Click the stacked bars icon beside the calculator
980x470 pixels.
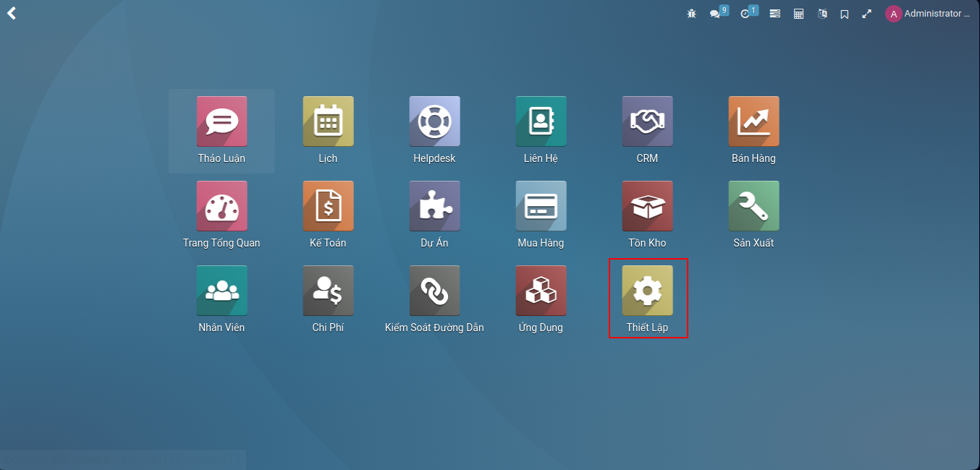coord(774,14)
